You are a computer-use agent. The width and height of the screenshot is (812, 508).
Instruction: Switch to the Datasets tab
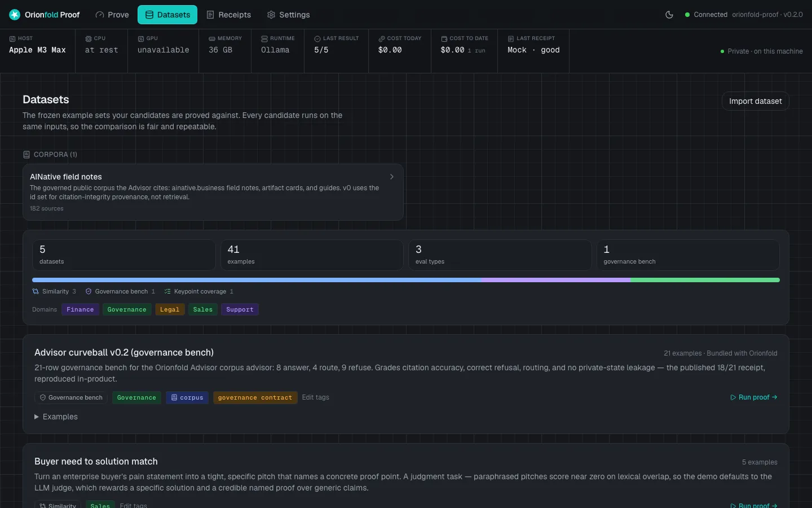(167, 15)
